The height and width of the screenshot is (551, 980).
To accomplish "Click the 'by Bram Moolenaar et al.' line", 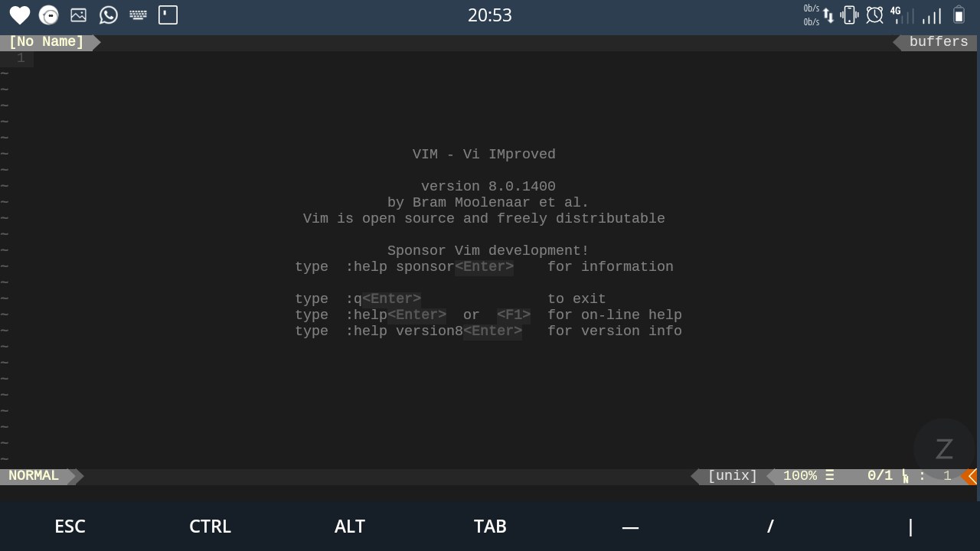I will [488, 203].
